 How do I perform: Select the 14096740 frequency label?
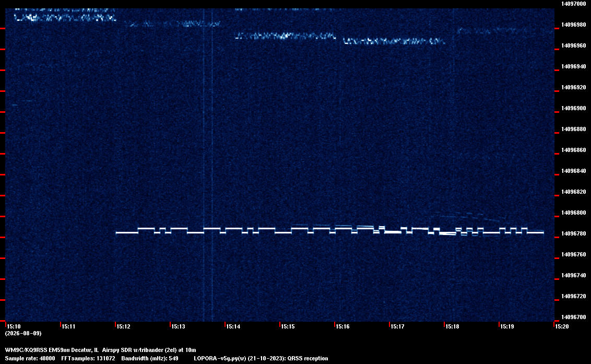(x=574, y=275)
